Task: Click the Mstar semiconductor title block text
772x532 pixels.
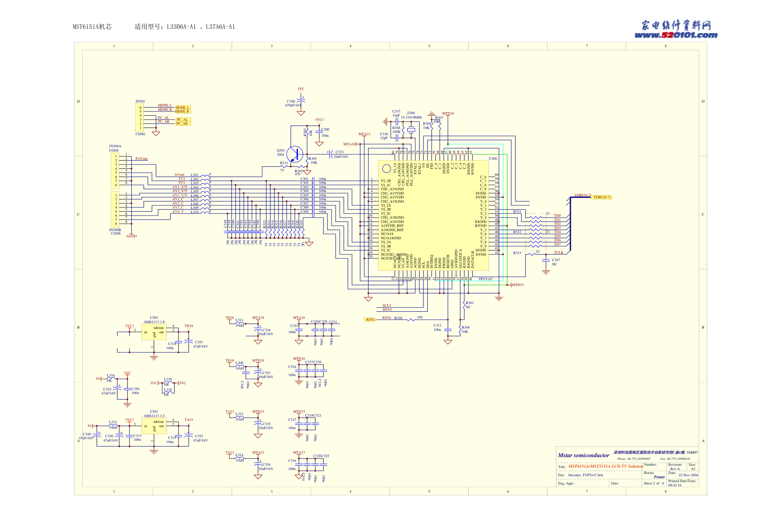Action: [x=583, y=455]
